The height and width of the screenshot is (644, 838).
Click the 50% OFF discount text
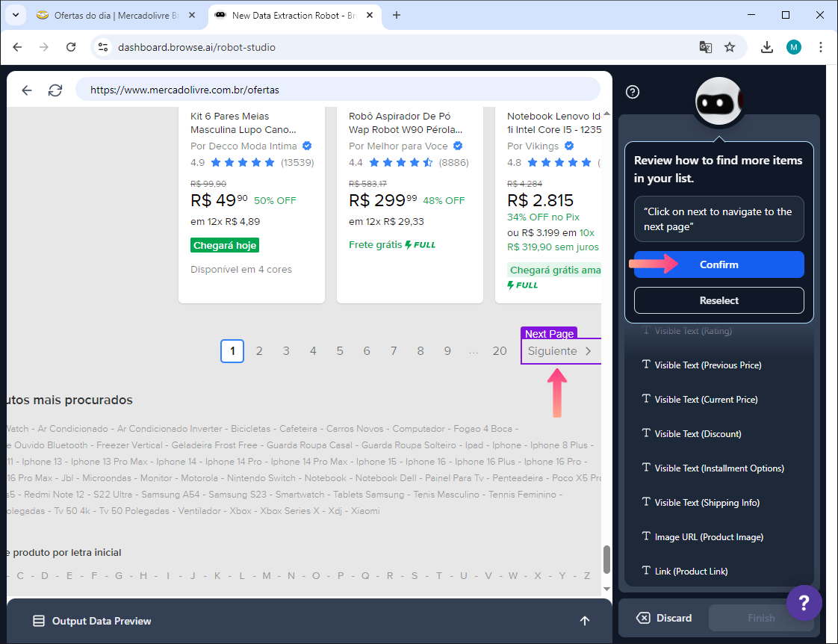pos(275,200)
